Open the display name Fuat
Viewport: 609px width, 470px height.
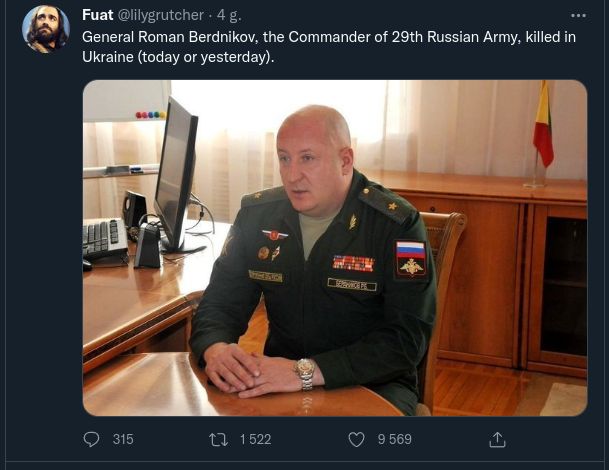[97, 15]
